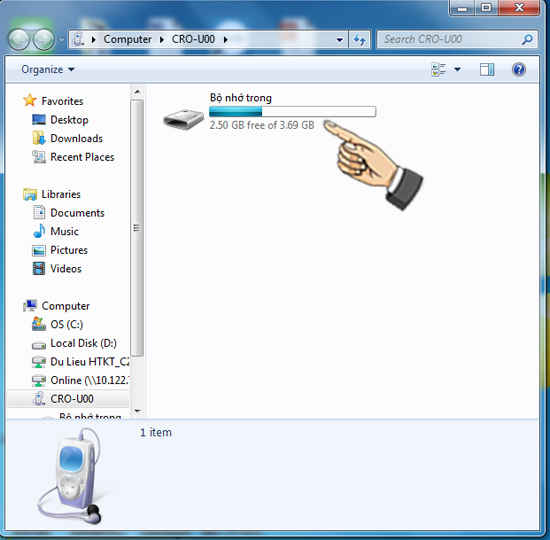Click the portable media player details icon
Image resolution: width=550 pixels, height=540 pixels.
69,476
